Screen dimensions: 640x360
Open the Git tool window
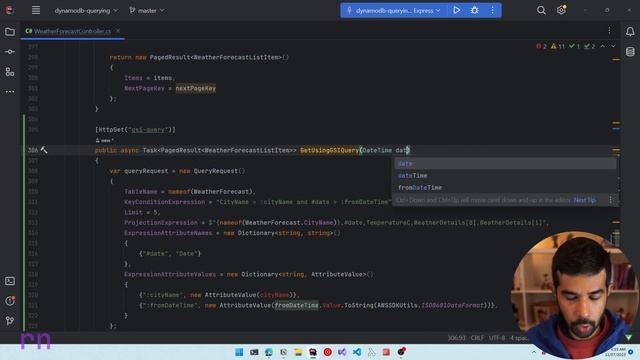(10, 321)
